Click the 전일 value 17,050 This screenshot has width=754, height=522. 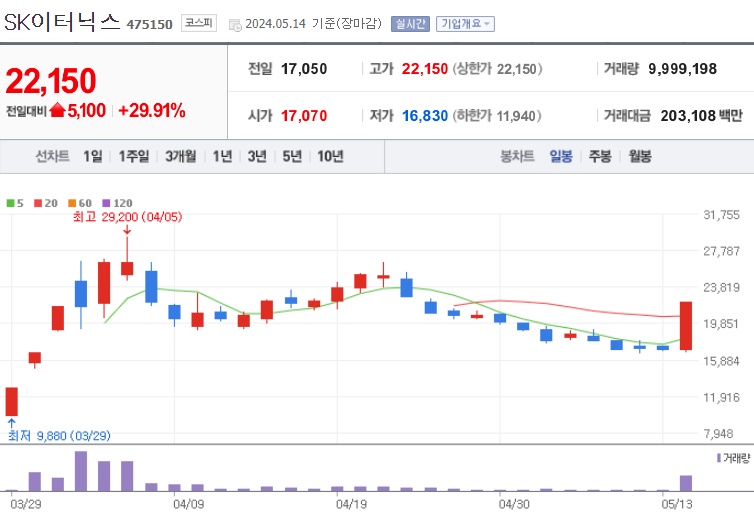(304, 69)
